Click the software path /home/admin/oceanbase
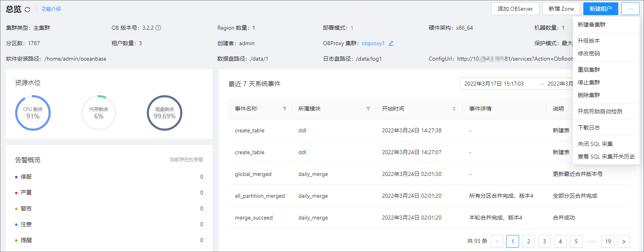The image size is (644, 252). pos(75,59)
